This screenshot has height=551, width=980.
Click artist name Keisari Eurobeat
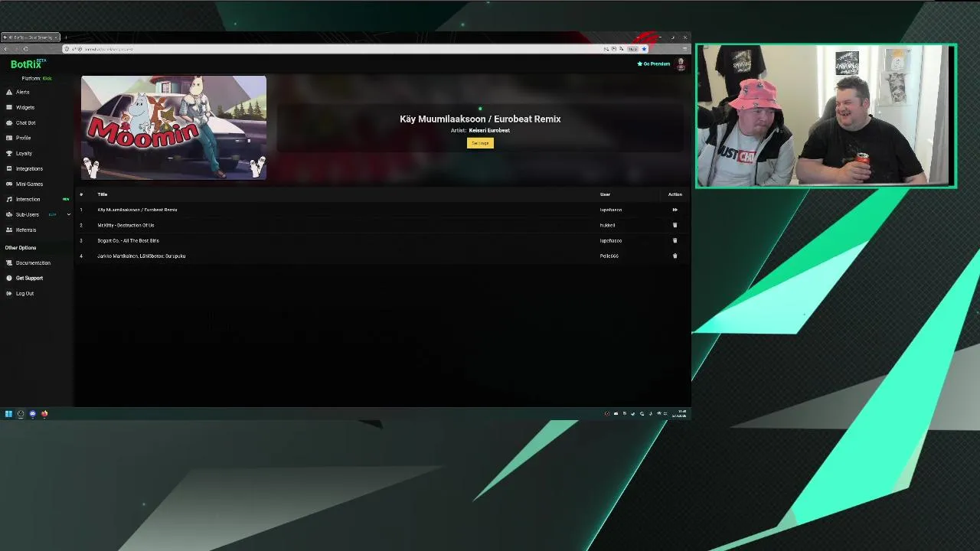tap(489, 130)
